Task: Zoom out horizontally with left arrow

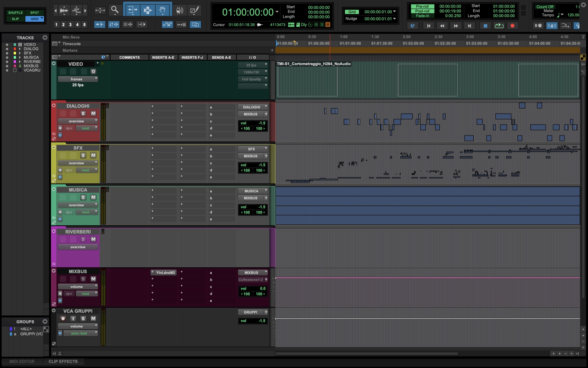Action: 55,10
